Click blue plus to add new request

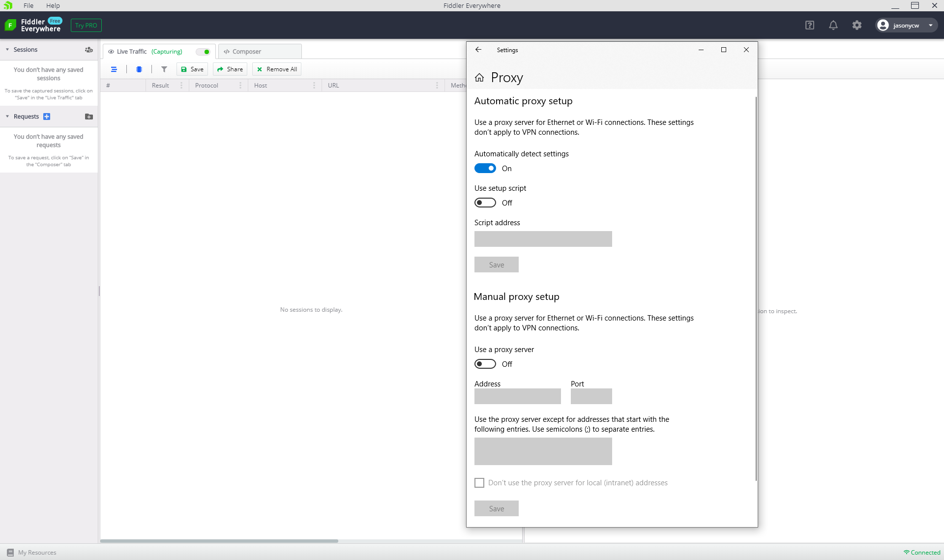pos(47,117)
